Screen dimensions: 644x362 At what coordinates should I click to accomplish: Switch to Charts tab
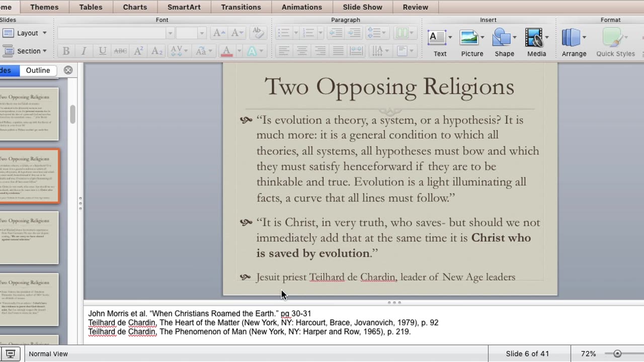point(135,7)
